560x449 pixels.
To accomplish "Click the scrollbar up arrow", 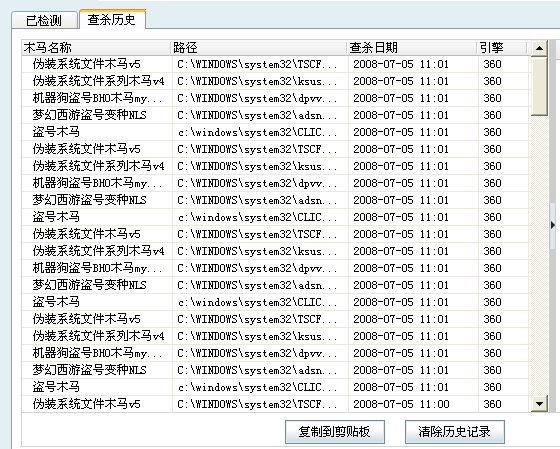I will (x=539, y=48).
